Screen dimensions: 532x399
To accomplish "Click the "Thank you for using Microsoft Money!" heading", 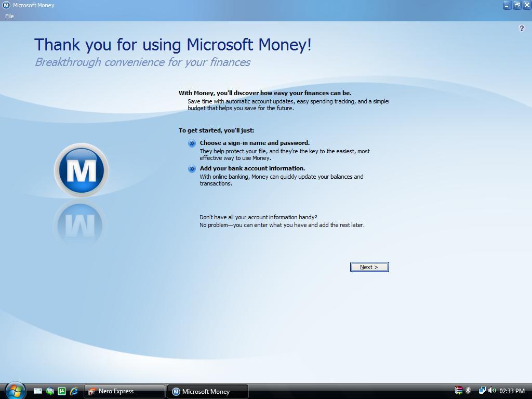I will [x=172, y=45].
